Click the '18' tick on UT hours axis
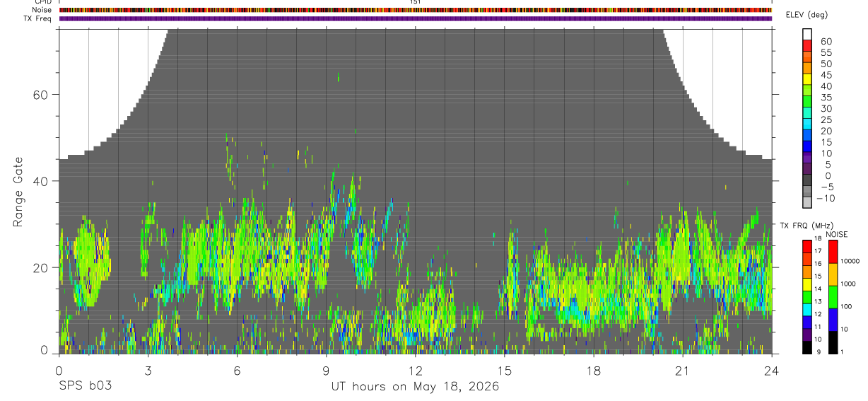The width and height of the screenshot is (868, 401). pyautogui.click(x=593, y=370)
